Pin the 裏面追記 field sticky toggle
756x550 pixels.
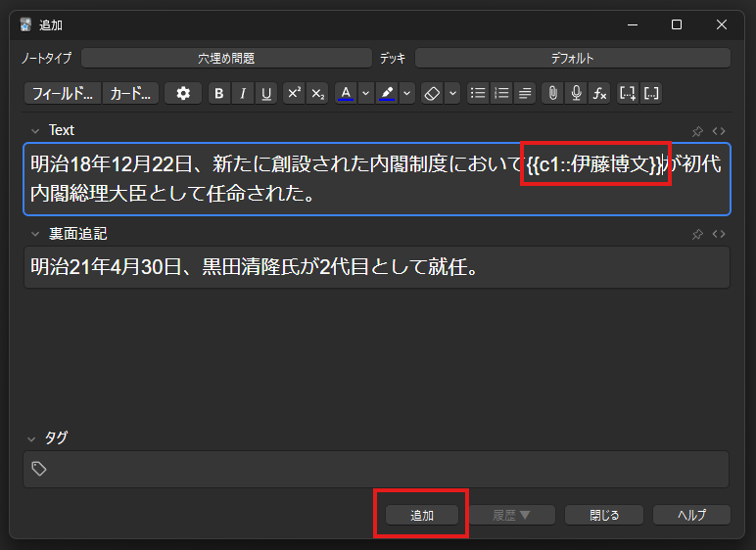click(x=697, y=234)
